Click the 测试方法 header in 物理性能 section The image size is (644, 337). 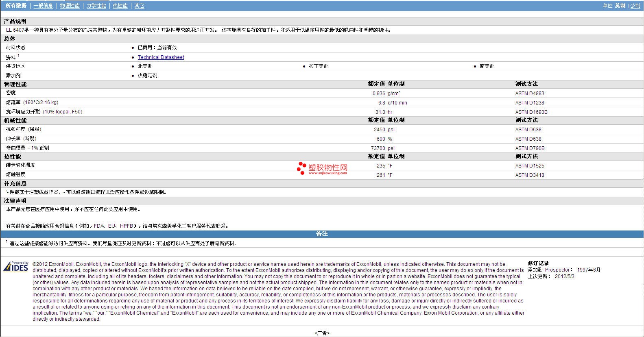click(x=526, y=84)
